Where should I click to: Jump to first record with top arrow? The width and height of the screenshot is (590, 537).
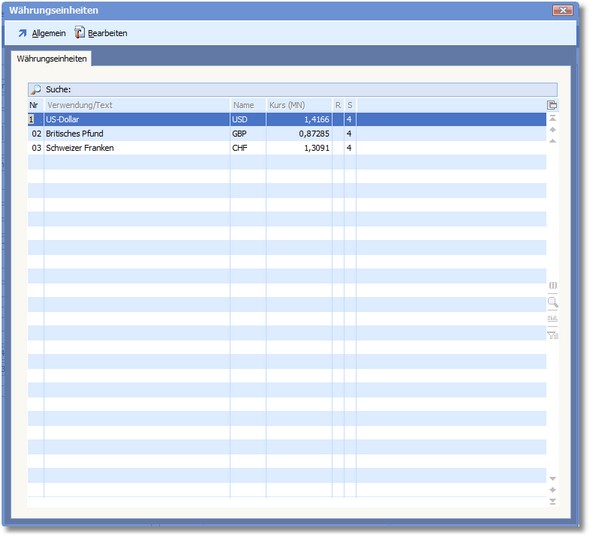553,119
